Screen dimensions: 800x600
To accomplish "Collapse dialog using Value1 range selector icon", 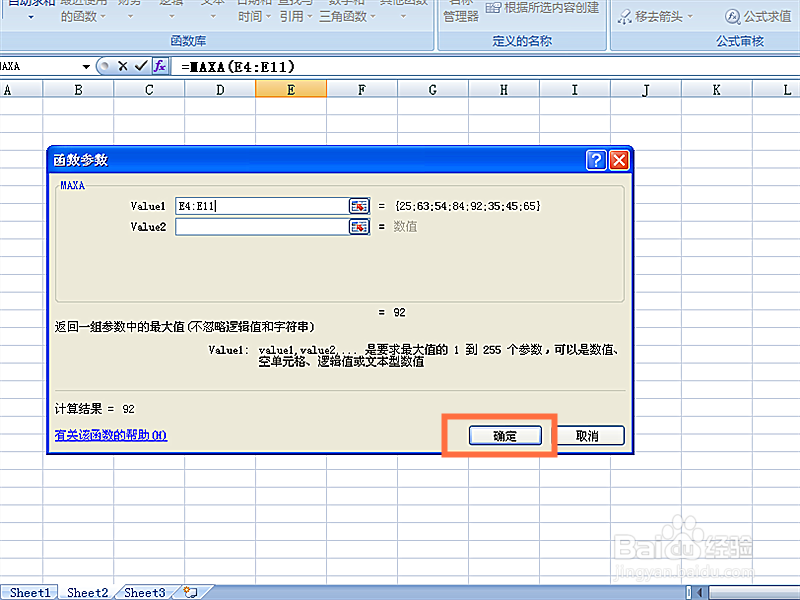I will tap(359, 206).
